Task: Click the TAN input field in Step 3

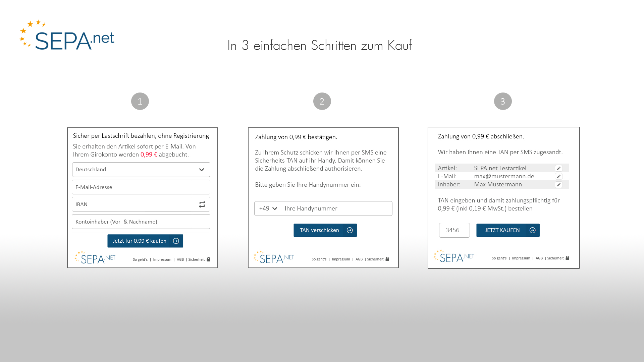Action: coord(454,230)
